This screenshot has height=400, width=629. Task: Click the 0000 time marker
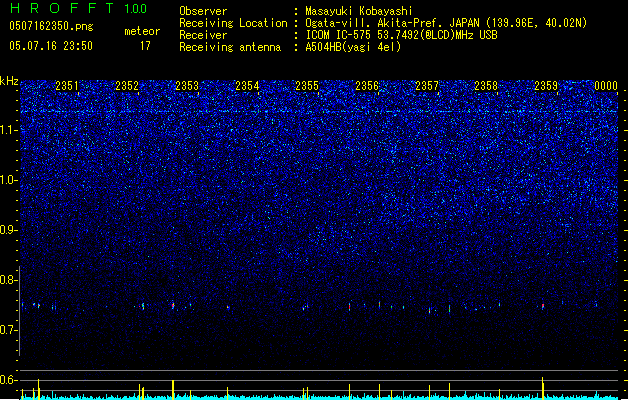pos(606,86)
